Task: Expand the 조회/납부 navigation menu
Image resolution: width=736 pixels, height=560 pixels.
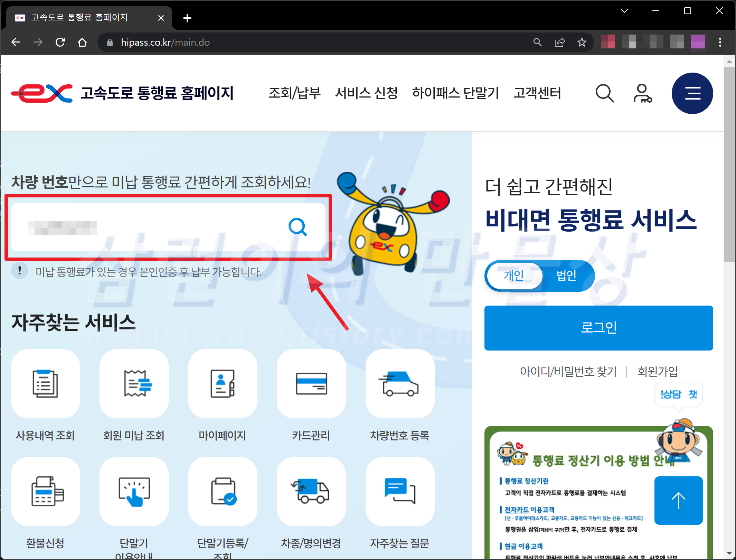Action: pos(294,93)
